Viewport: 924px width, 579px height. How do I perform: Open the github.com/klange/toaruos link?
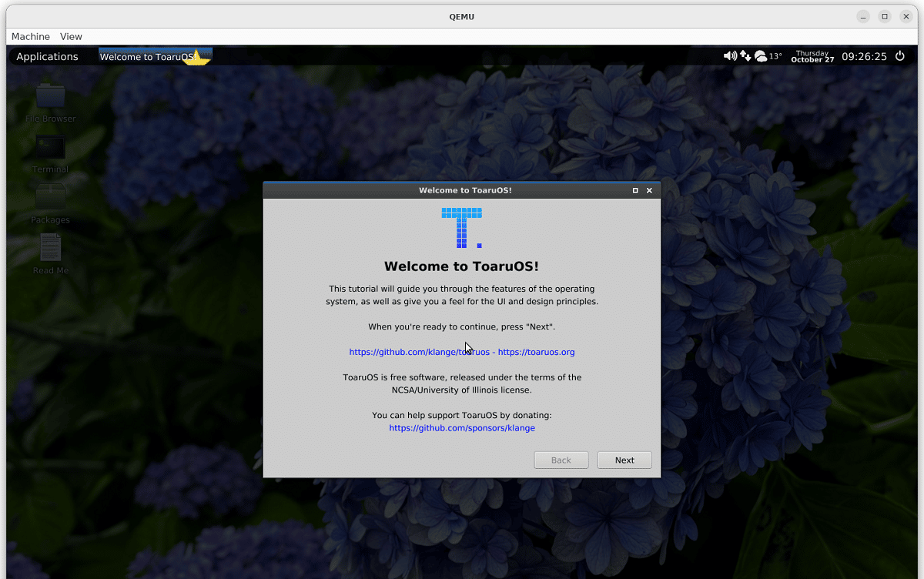tap(419, 352)
